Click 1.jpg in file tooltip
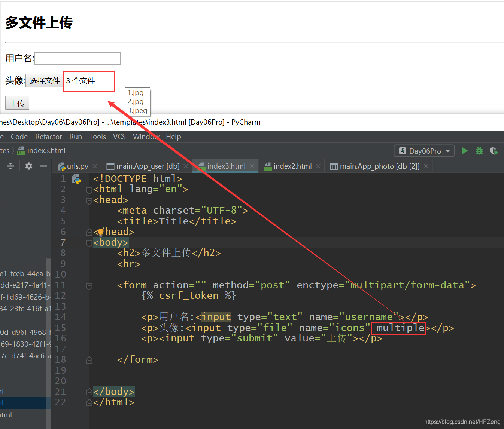Image resolution: width=504 pixels, height=429 pixels. click(x=136, y=92)
